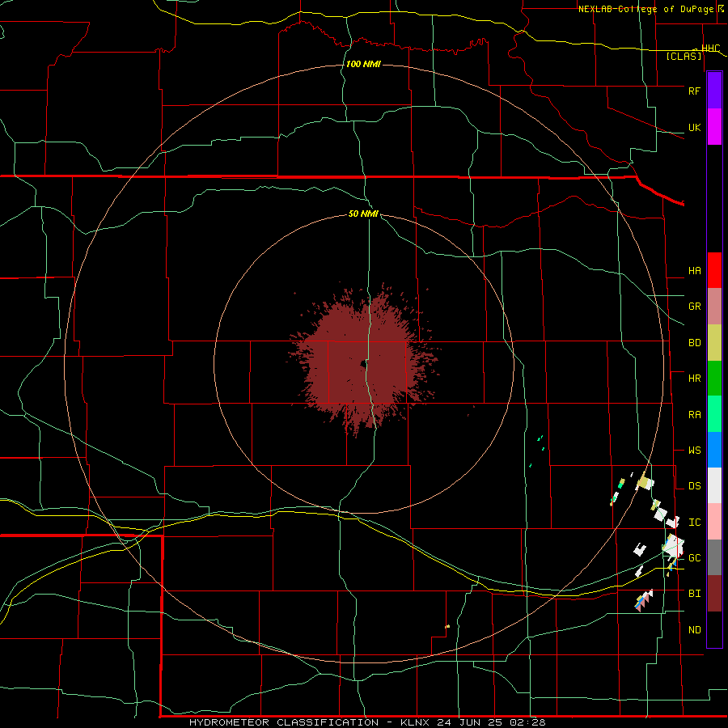Click the purple RF color swatch

pos(714,91)
